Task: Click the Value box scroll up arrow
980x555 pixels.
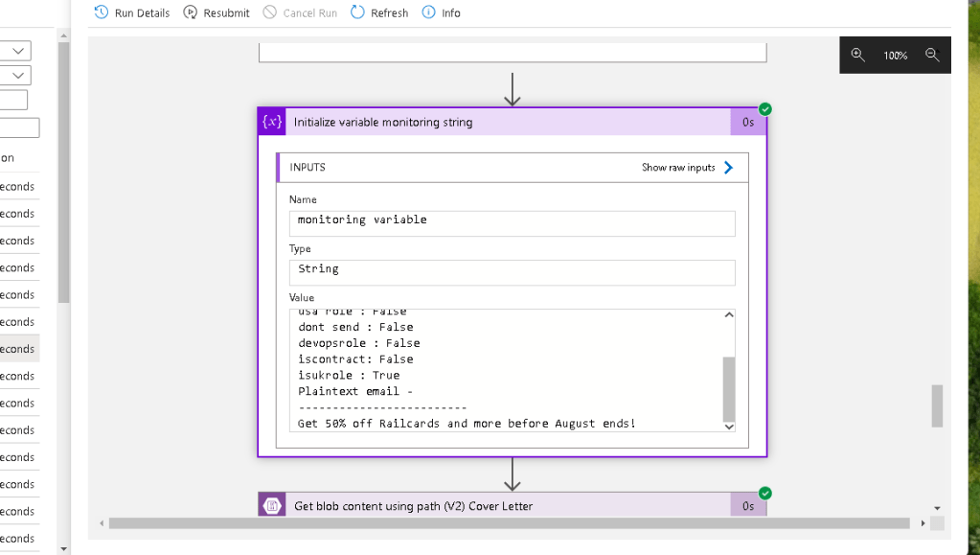Action: (729, 314)
